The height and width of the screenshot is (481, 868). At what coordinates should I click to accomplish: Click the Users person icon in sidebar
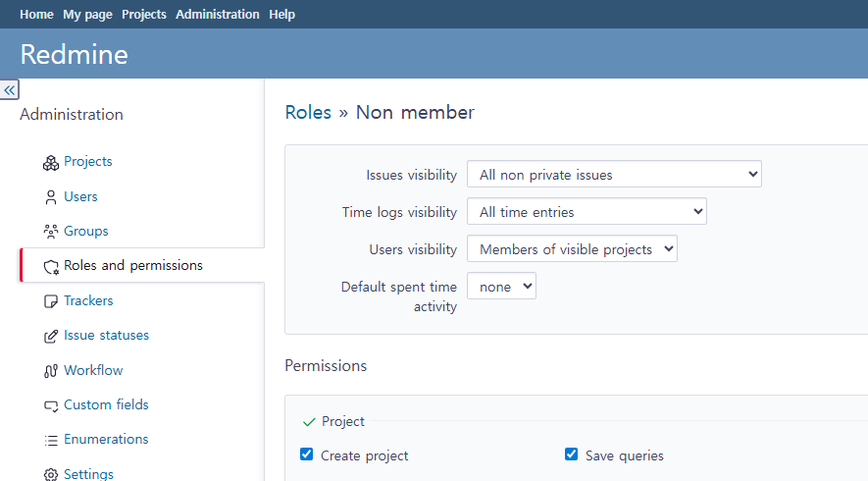(x=51, y=197)
